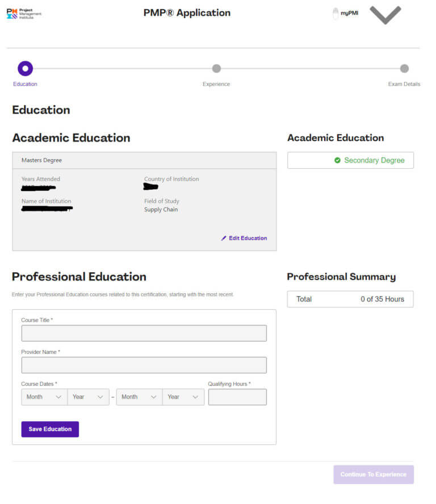Click the pencil icon next to Edit Education

pyautogui.click(x=224, y=238)
